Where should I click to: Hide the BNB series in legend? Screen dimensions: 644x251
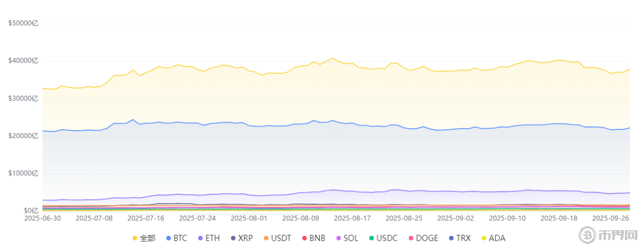313,238
